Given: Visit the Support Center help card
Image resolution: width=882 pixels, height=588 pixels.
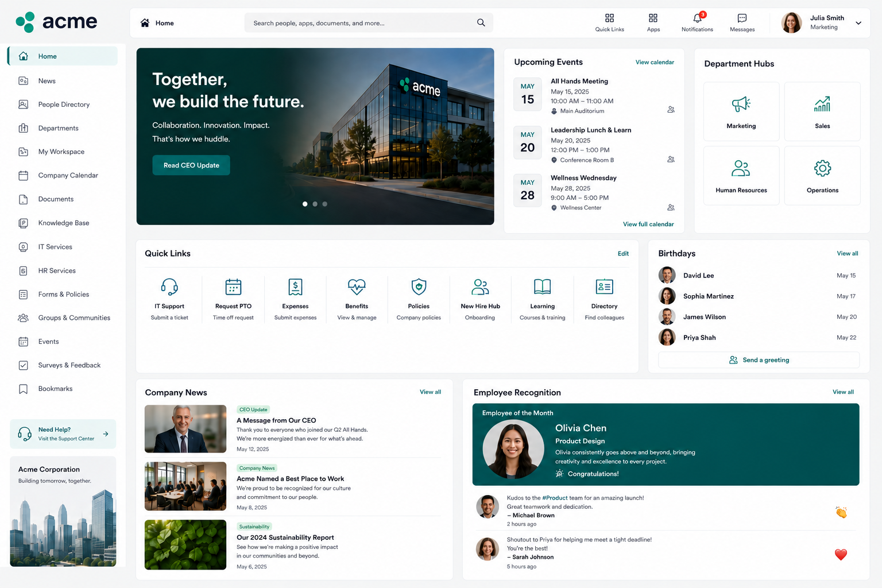Looking at the screenshot, I should 63,434.
